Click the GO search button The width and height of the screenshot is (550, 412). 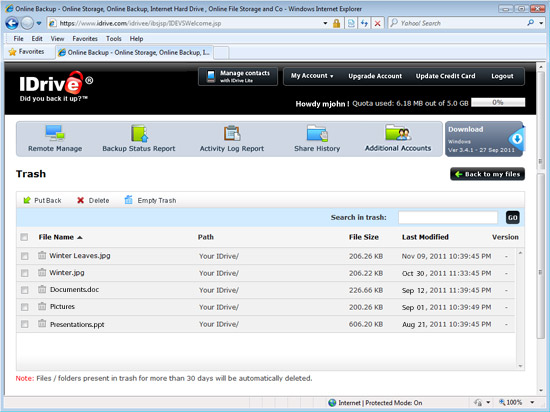[513, 217]
